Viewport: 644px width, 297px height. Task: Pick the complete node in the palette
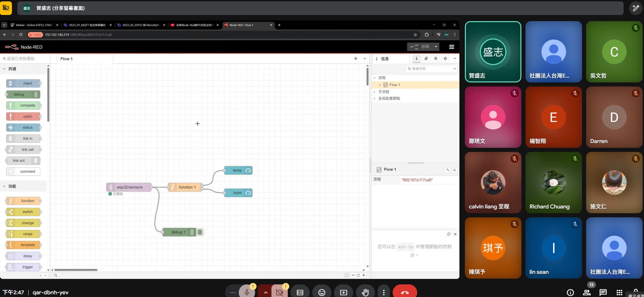(x=23, y=106)
